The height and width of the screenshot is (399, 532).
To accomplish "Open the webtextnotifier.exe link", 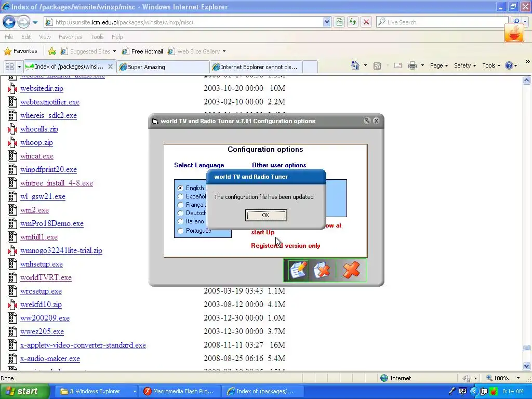I will tap(49, 102).
